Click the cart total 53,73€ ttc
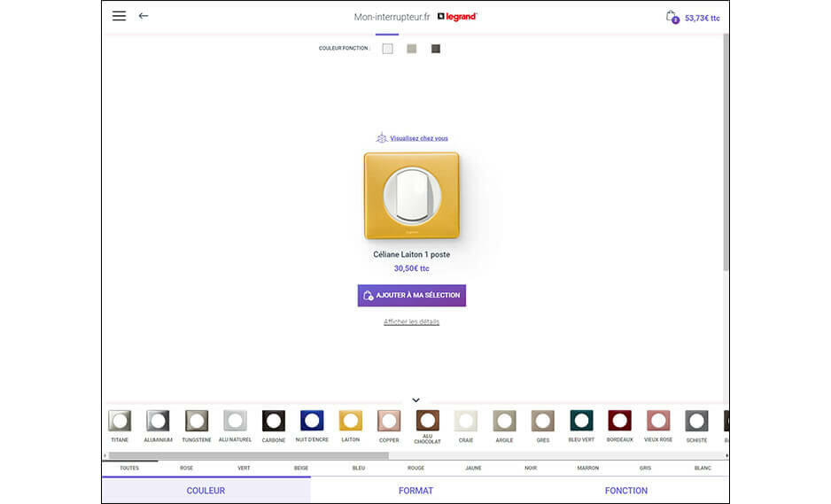 coord(703,18)
